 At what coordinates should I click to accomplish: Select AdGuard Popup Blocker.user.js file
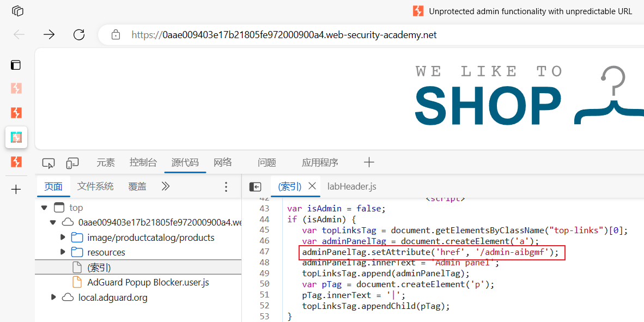coord(148,282)
